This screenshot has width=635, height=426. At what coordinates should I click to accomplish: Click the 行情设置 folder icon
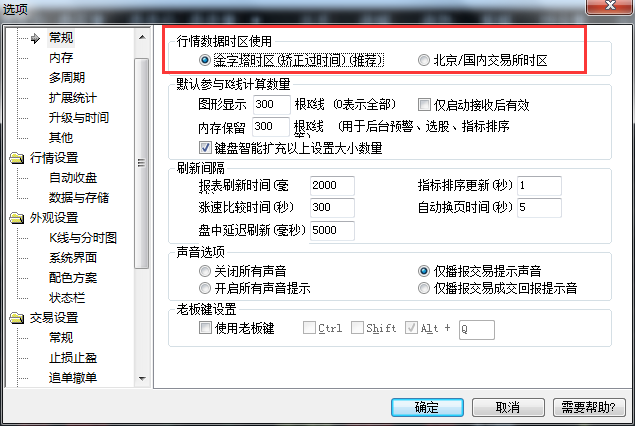coord(17,158)
